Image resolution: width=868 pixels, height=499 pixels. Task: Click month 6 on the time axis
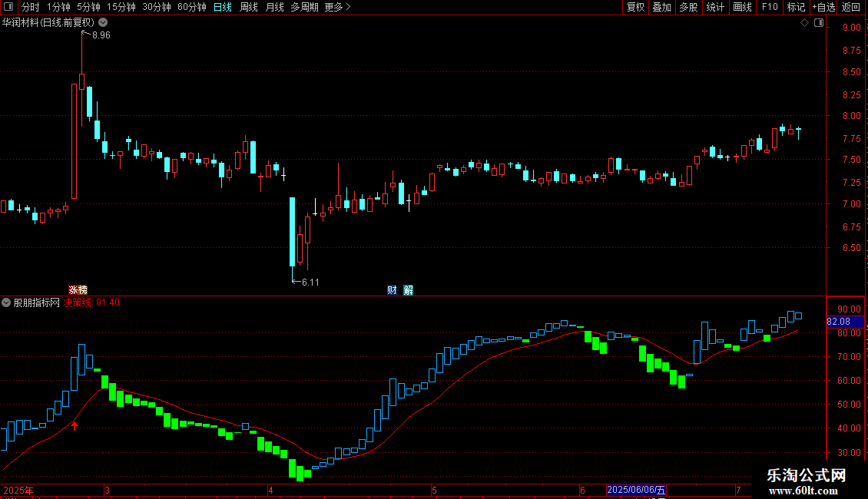click(582, 490)
